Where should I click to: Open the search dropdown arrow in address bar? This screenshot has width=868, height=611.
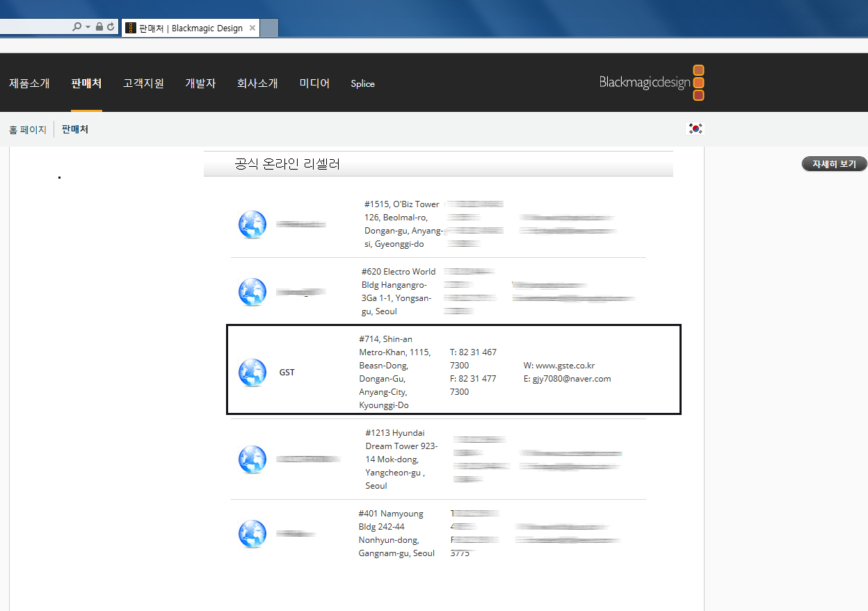[x=88, y=28]
